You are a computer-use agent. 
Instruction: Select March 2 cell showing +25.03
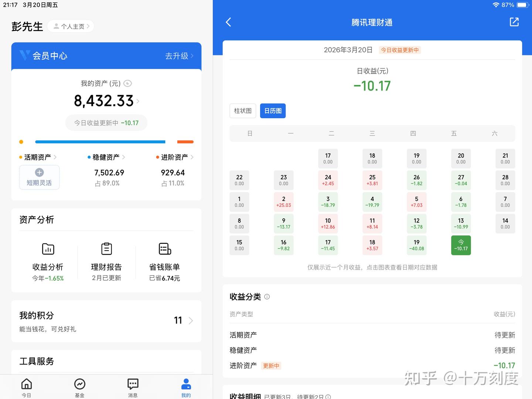[x=284, y=202]
